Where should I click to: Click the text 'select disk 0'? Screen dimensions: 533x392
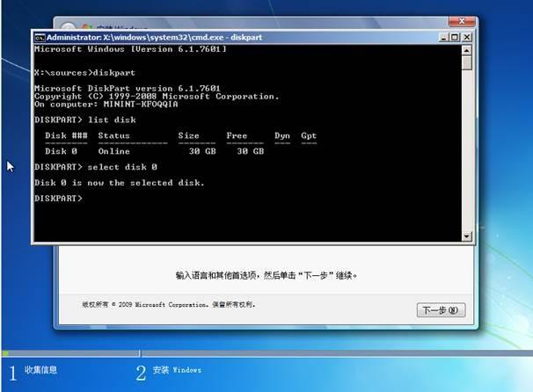tap(122, 167)
